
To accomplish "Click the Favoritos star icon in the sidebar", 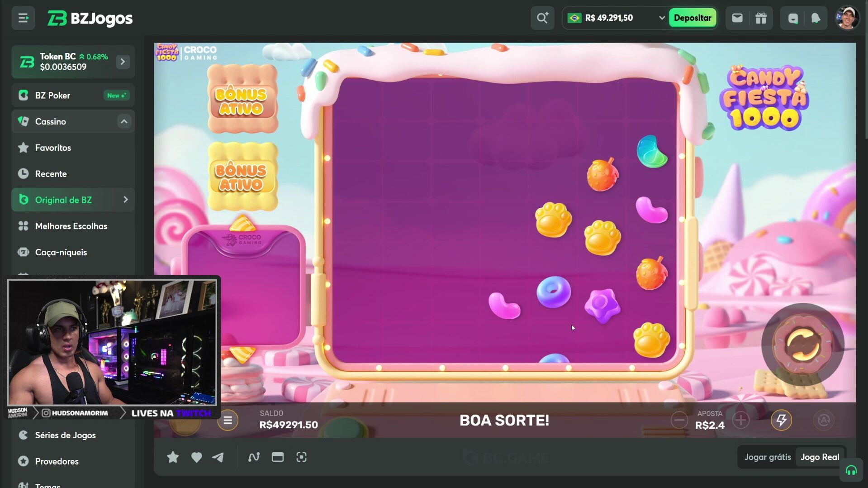I will click(23, 148).
